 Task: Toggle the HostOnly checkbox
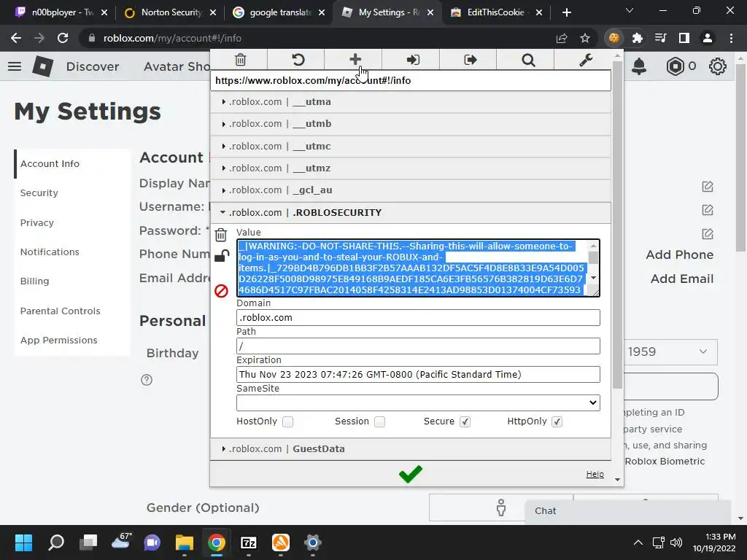point(287,421)
